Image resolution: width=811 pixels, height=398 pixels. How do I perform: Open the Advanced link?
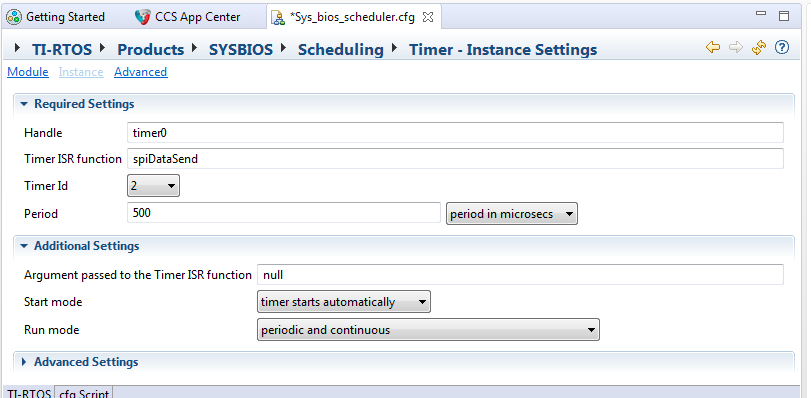141,72
